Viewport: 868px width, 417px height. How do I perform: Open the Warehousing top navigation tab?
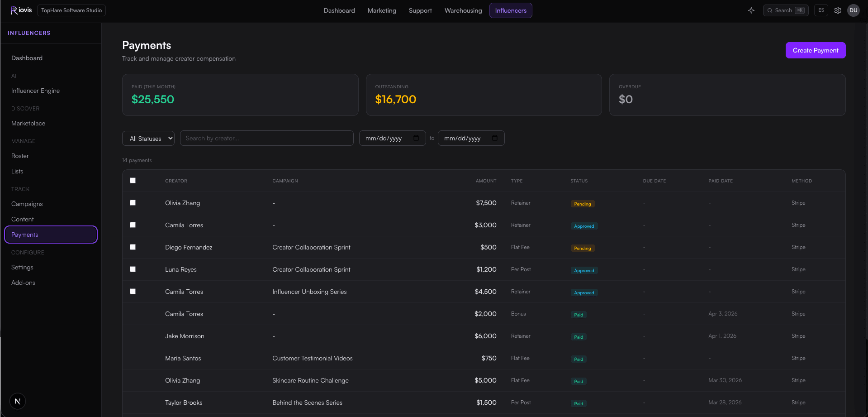click(463, 10)
